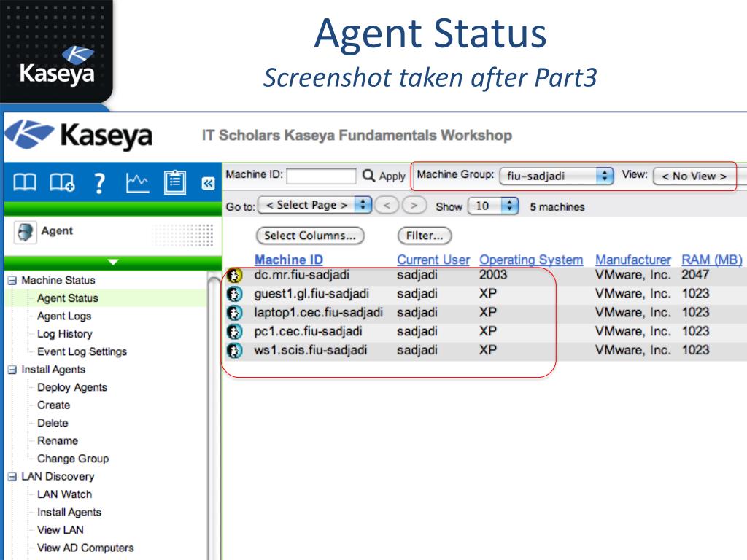Collapse the LAN Discovery tree section
747x560 pixels.
[12, 477]
